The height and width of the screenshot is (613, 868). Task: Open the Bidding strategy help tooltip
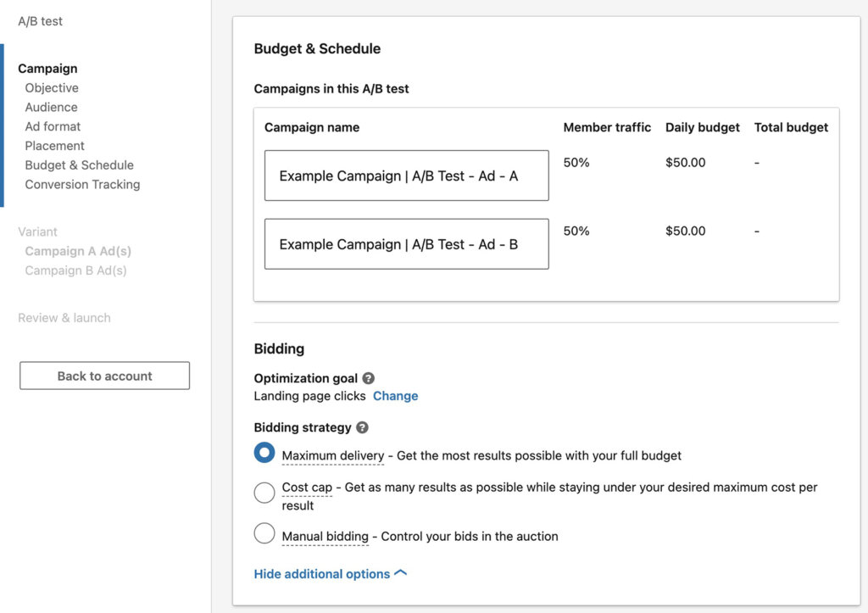point(363,427)
